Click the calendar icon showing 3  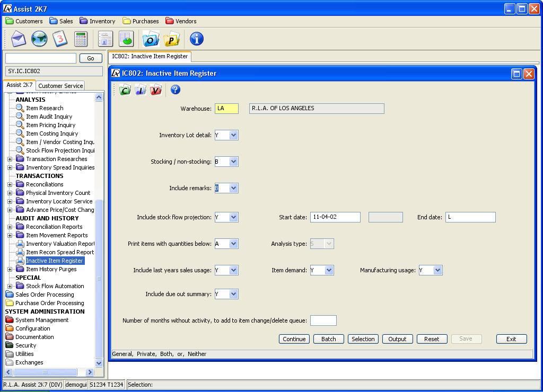[x=60, y=39]
